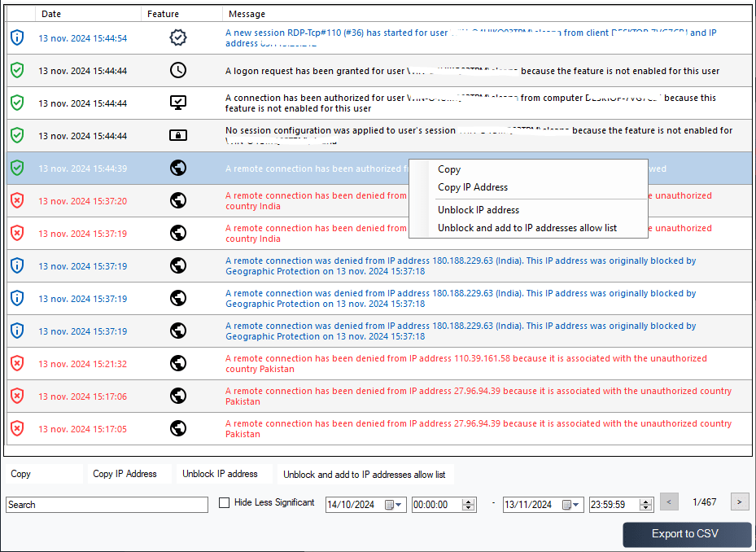Click the globe icon on the highlighted authorized row
756x552 pixels.
coord(177,168)
